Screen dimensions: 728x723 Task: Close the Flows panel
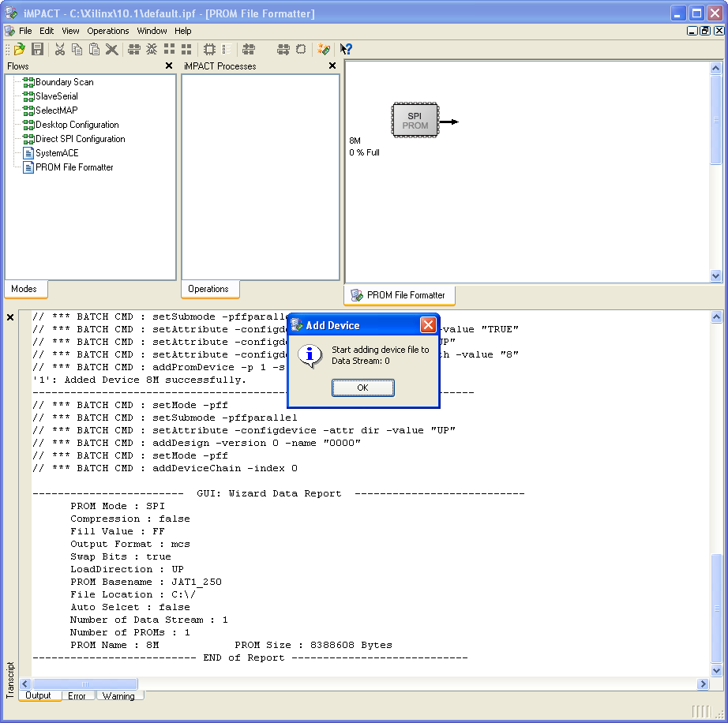click(x=168, y=66)
